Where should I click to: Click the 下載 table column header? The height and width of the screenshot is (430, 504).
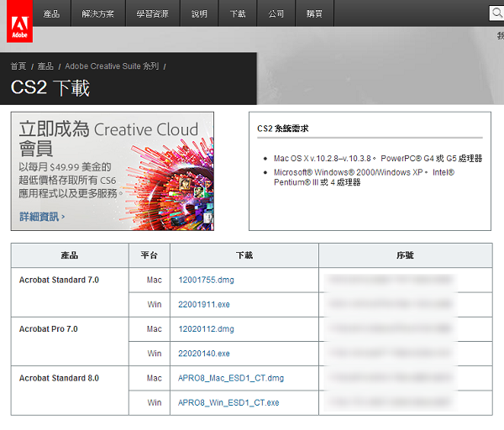click(x=244, y=255)
